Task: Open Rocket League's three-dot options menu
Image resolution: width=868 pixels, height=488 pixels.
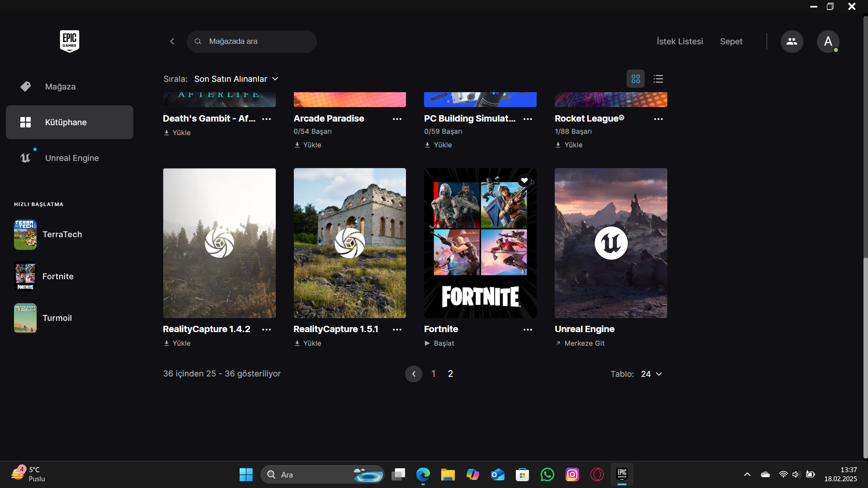Action: [x=658, y=119]
